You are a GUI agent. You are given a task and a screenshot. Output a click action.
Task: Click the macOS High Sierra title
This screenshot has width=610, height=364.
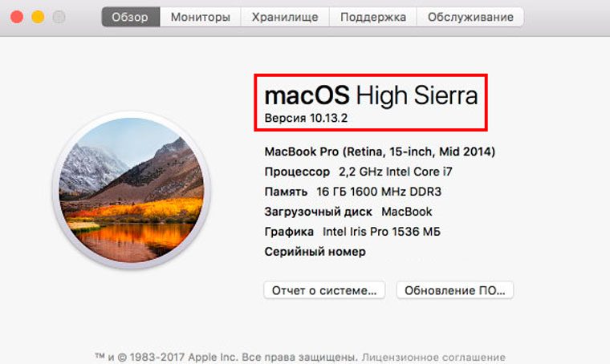371,96
